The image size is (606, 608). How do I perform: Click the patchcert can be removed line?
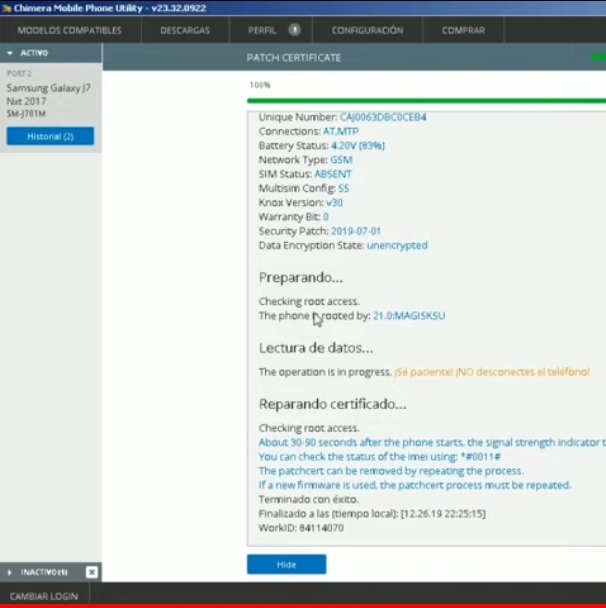pyautogui.click(x=391, y=471)
